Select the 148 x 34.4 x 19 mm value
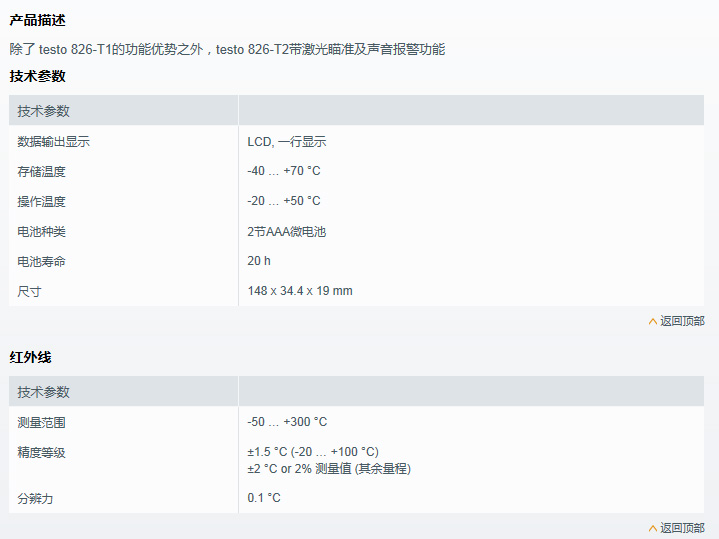Screen dimensions: 719x539 [x=300, y=292]
